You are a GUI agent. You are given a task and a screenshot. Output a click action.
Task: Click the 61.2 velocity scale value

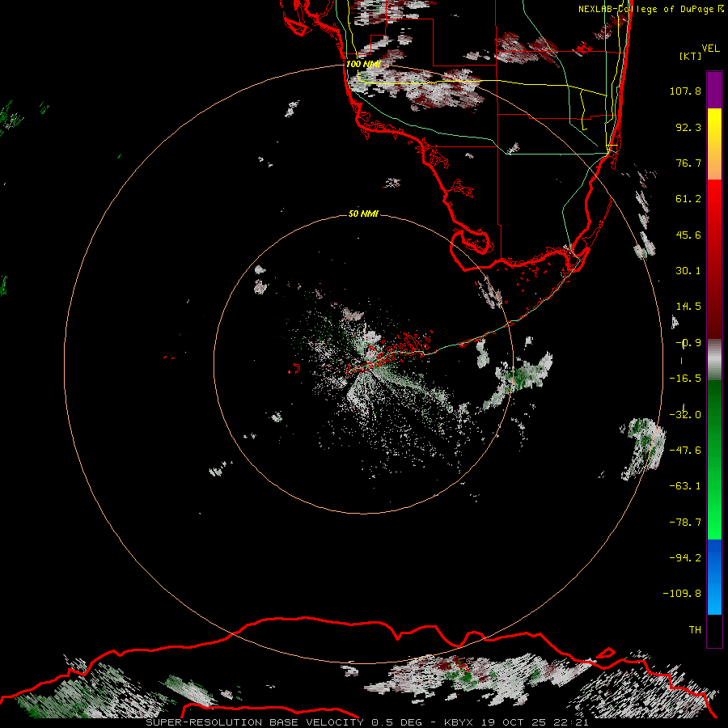click(688, 199)
